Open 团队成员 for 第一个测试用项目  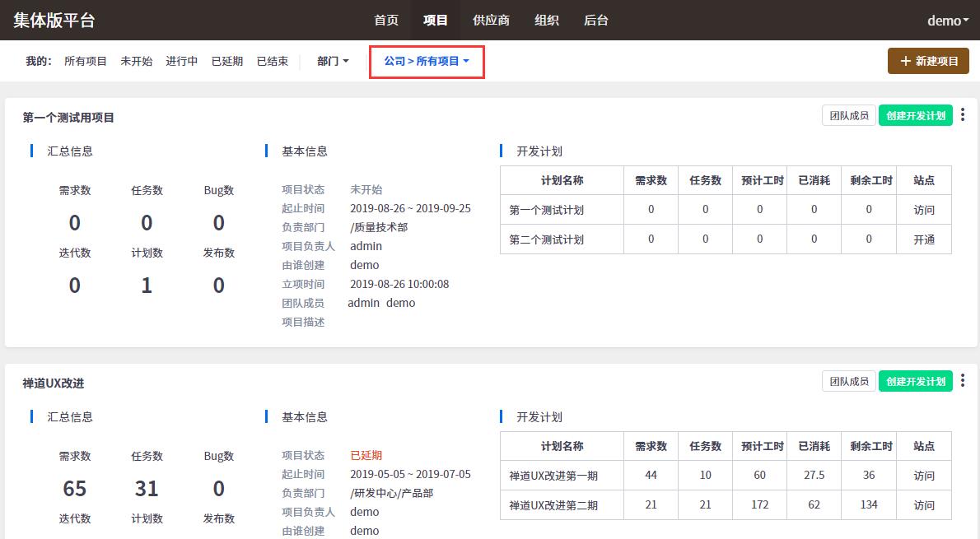849,115
